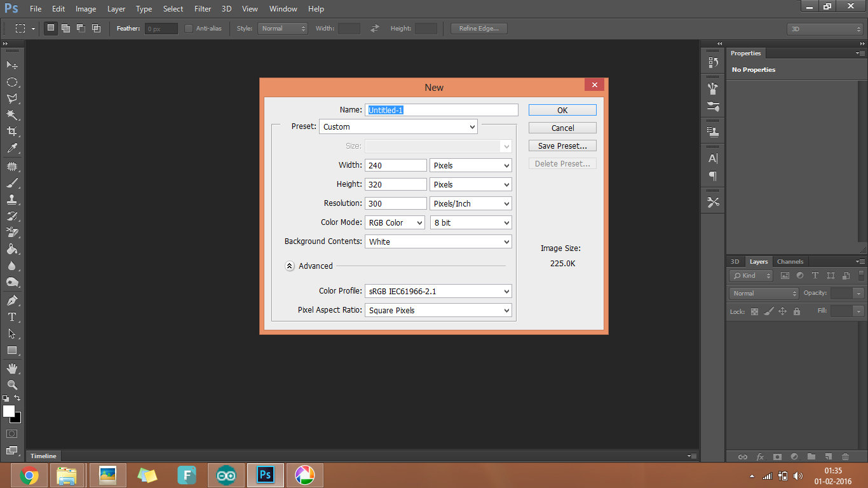Click the Width field showing 240
868x488 pixels.
[x=396, y=165]
